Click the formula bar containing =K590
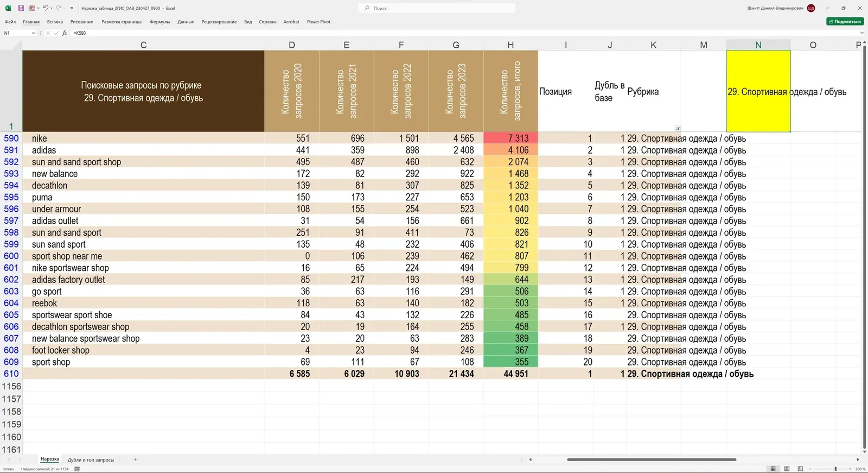The image size is (868, 473). (464, 33)
